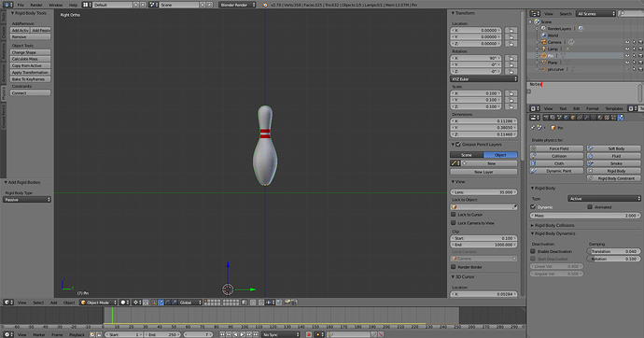
Task: Open the 3D view Select menu
Action: click(38, 303)
